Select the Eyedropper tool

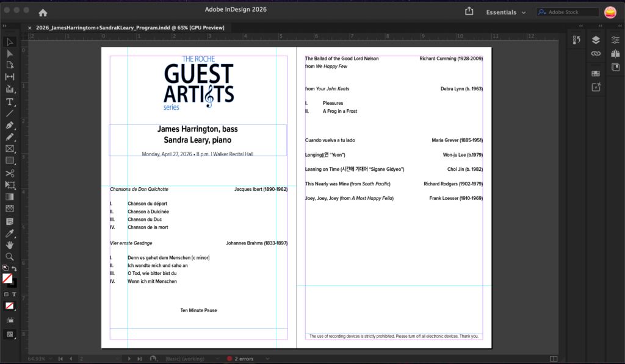point(10,234)
